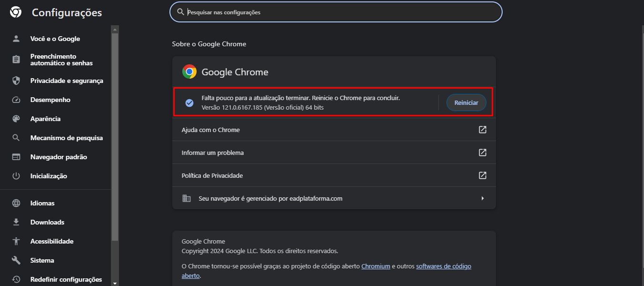The image size is (644, 286).
Task: Click the Configurações title
Action: coord(67,12)
